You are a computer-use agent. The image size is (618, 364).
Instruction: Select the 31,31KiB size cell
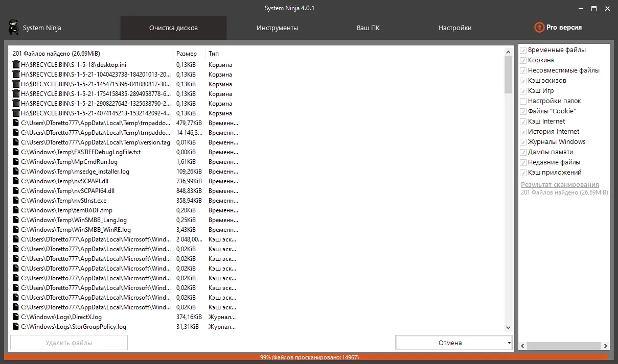[x=188, y=327]
